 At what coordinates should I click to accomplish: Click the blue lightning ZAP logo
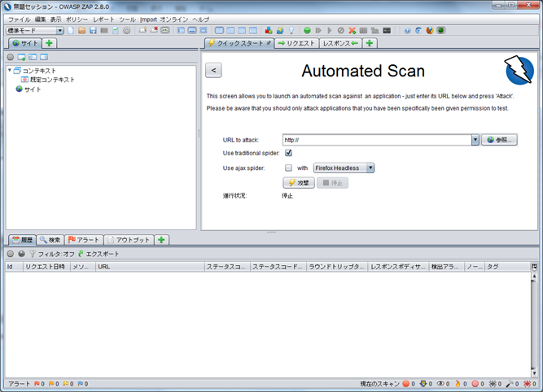click(x=519, y=70)
